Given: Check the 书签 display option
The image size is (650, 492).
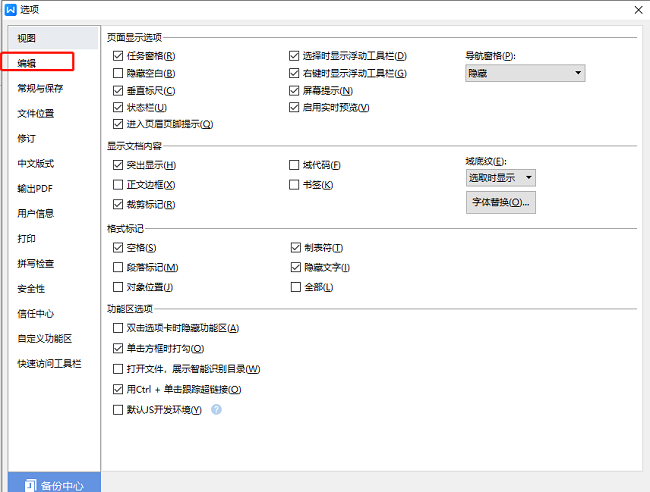Looking at the screenshot, I should point(295,185).
